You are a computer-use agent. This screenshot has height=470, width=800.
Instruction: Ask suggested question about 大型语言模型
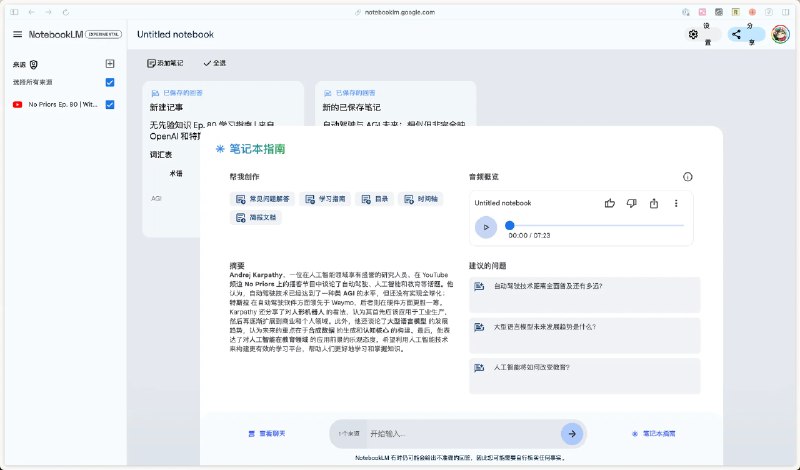[585, 335]
